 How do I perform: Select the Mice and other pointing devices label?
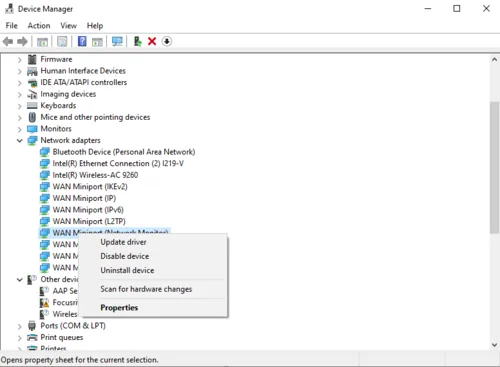click(x=95, y=117)
